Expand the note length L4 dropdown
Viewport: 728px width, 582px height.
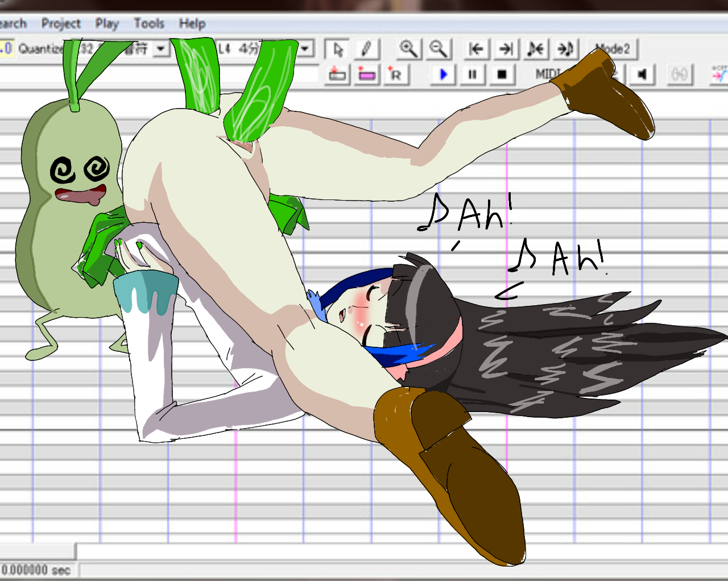click(x=305, y=49)
